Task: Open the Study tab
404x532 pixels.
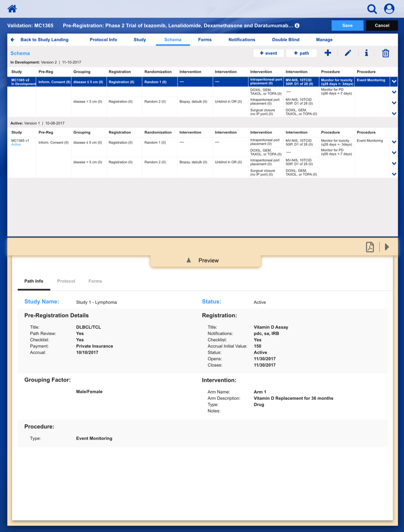Action: (x=140, y=40)
